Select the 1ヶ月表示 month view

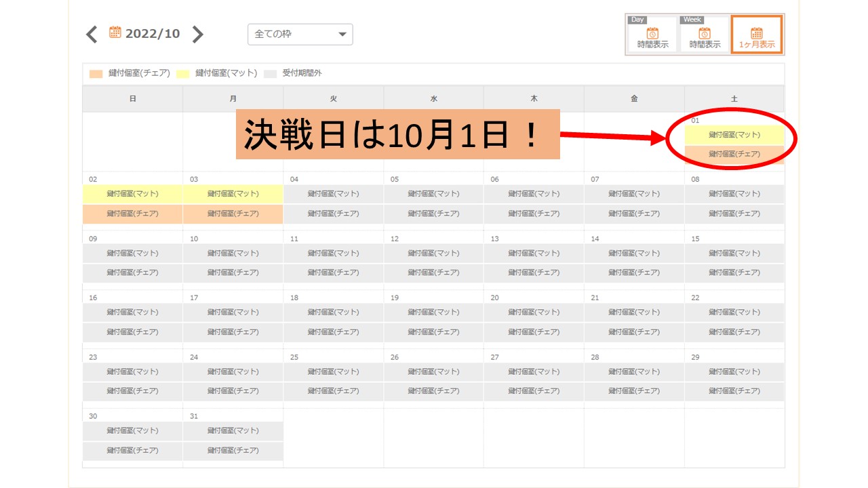click(757, 35)
